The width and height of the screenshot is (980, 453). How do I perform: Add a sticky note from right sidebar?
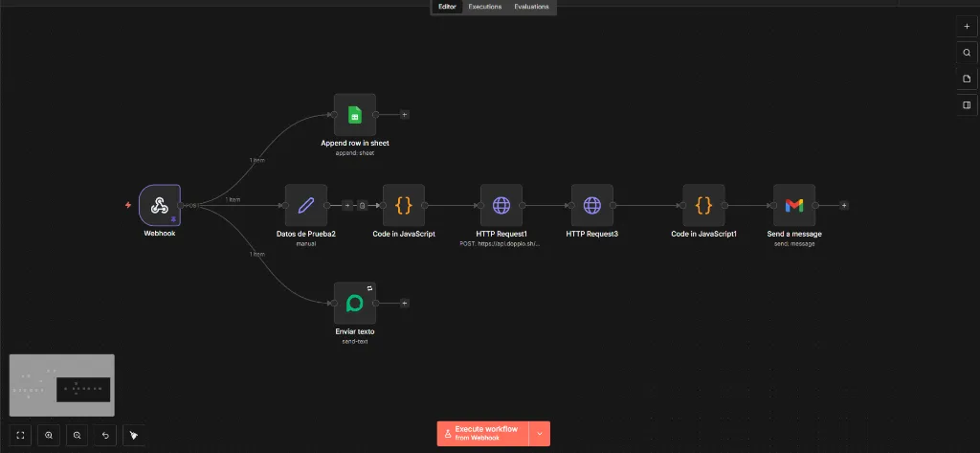click(x=967, y=79)
